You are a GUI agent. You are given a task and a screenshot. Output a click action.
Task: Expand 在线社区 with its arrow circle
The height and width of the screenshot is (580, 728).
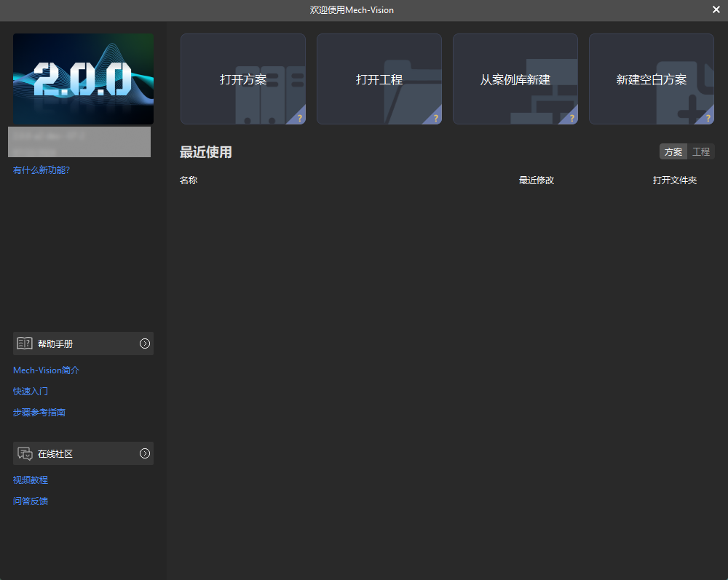click(145, 453)
